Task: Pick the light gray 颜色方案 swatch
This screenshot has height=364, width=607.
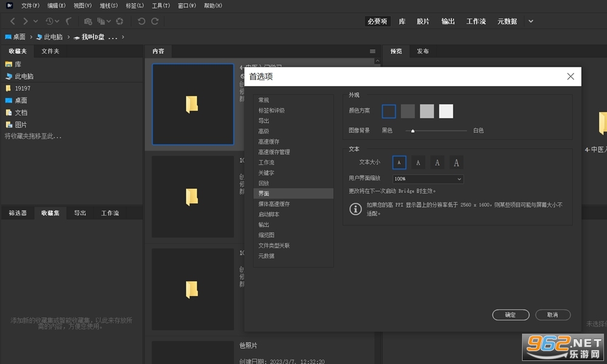Action: point(427,111)
